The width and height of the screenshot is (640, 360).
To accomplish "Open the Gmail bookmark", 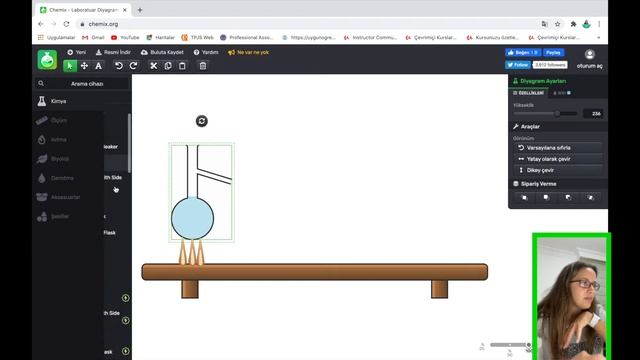I will [x=93, y=37].
